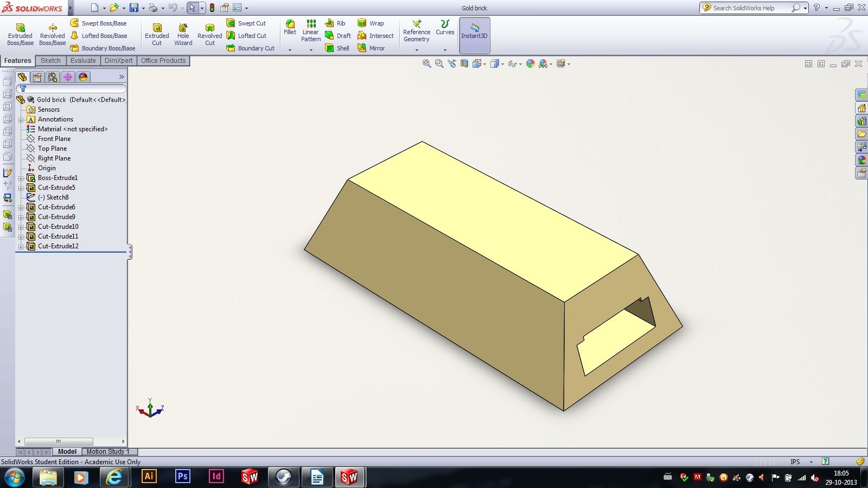Screen dimensions: 868x488
Task: Select the Extruded Boss/Base tool
Action: click(x=20, y=33)
